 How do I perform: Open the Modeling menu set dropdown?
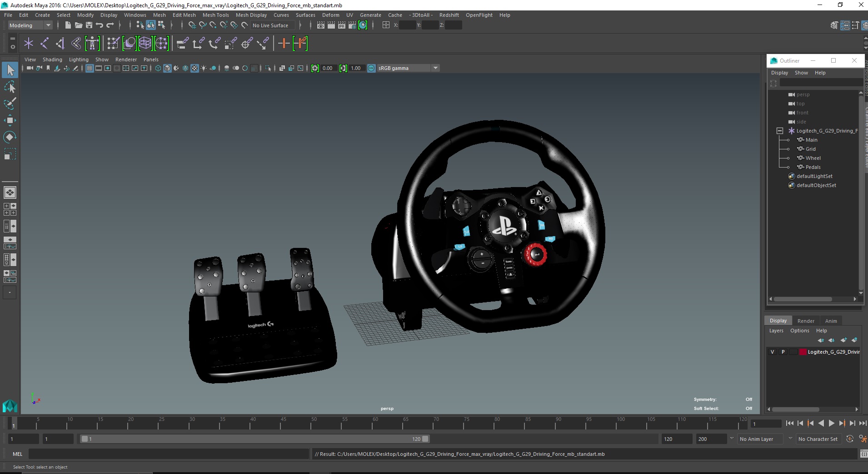click(30, 25)
